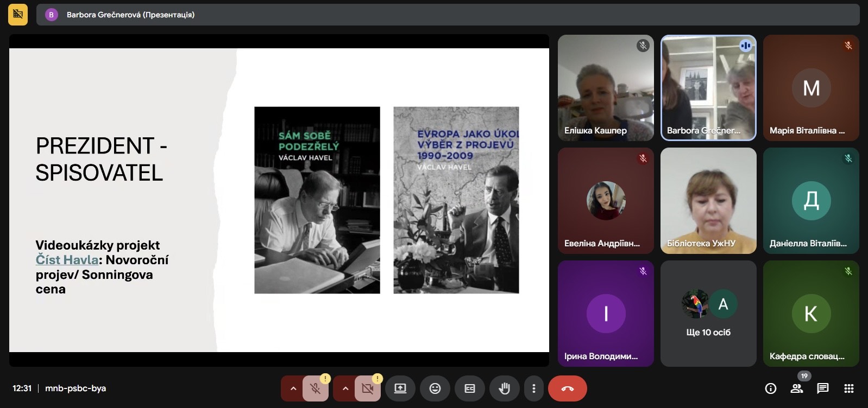Open the chat panel icon
The image size is (868, 408).
[822, 388]
